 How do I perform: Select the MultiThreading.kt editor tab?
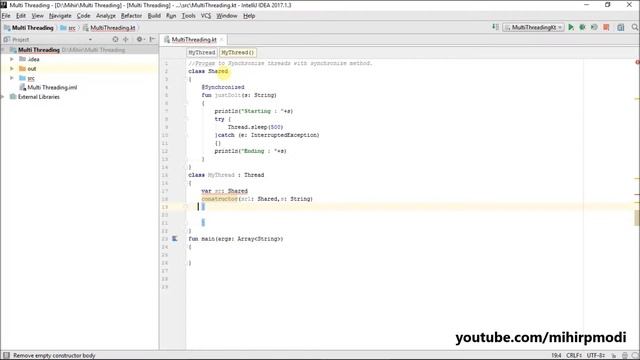pyautogui.click(x=193, y=40)
